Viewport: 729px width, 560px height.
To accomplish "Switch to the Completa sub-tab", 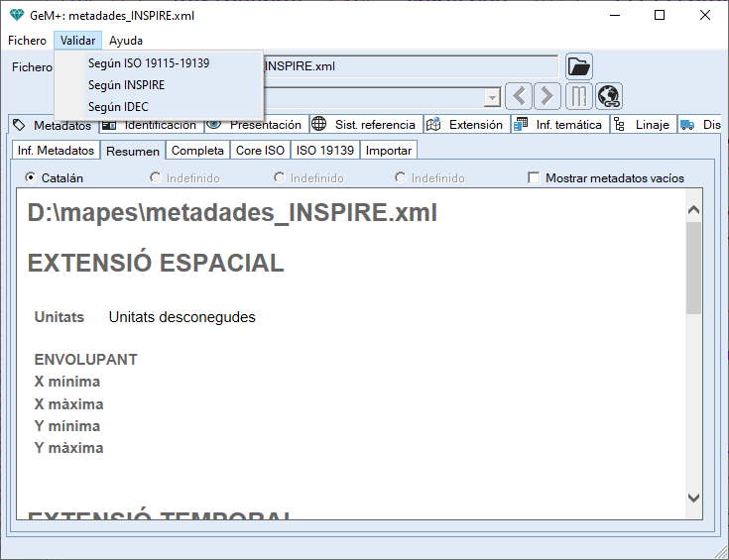I will click(197, 151).
